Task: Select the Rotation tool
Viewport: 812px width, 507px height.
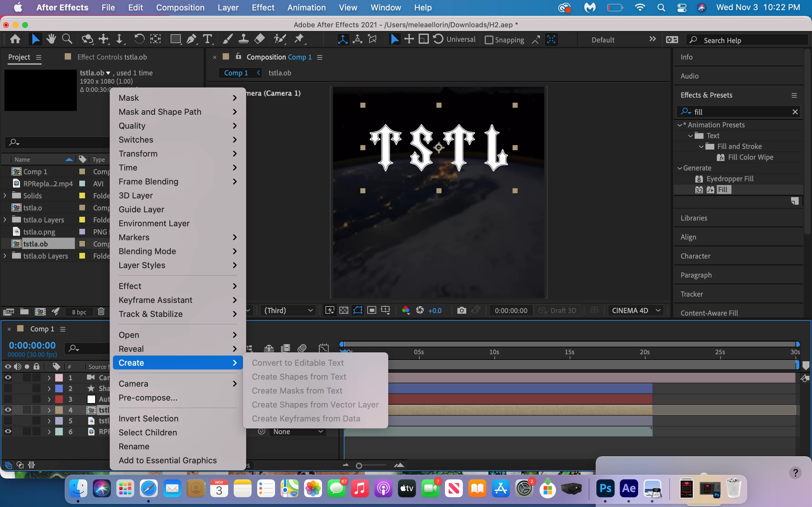Action: pyautogui.click(x=139, y=39)
